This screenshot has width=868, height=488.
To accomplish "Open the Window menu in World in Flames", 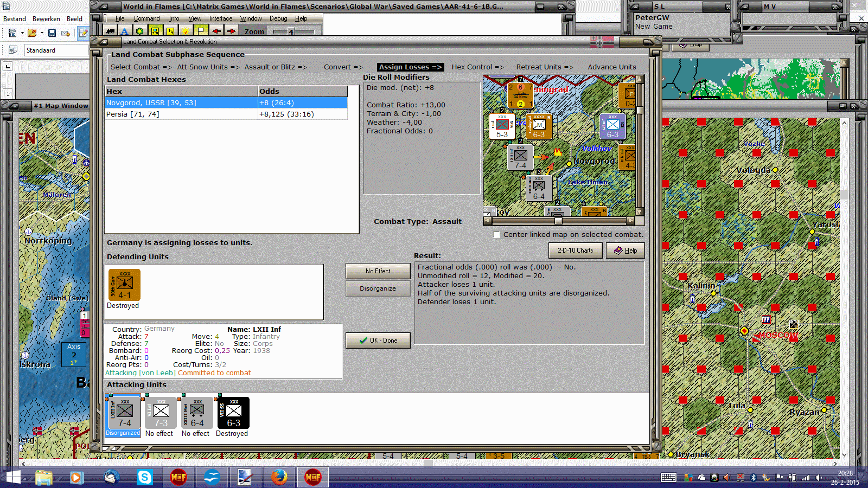I will click(251, 18).
